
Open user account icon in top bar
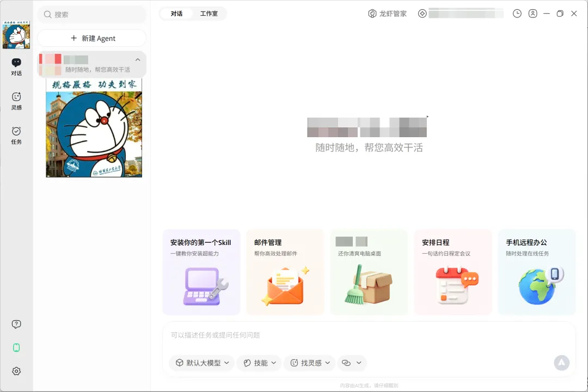click(533, 14)
